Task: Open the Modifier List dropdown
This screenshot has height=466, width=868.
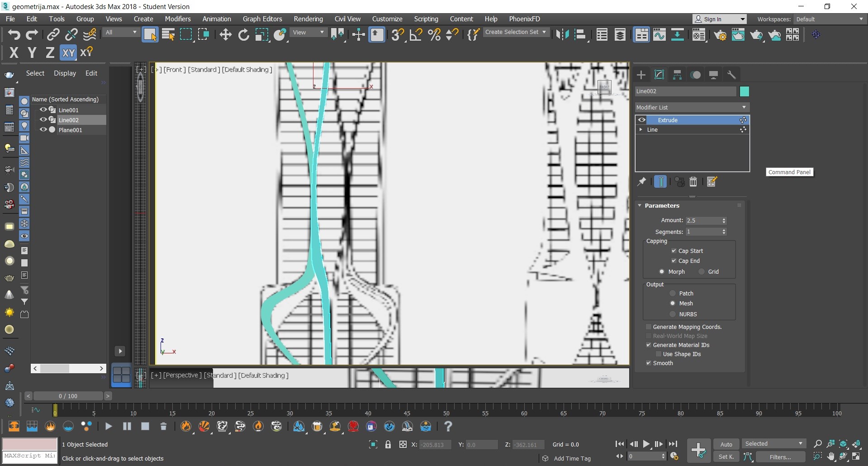Action: [x=692, y=107]
